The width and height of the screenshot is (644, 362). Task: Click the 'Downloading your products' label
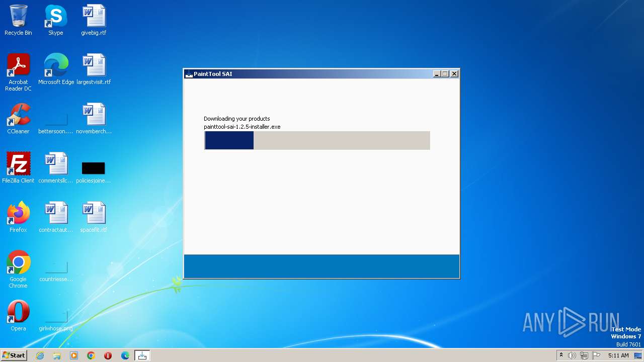click(x=236, y=119)
